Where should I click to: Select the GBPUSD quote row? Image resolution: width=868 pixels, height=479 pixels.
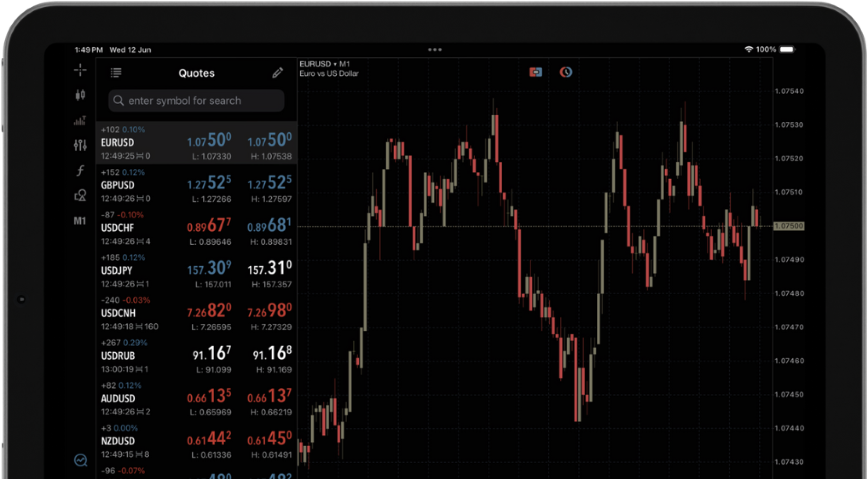197,186
